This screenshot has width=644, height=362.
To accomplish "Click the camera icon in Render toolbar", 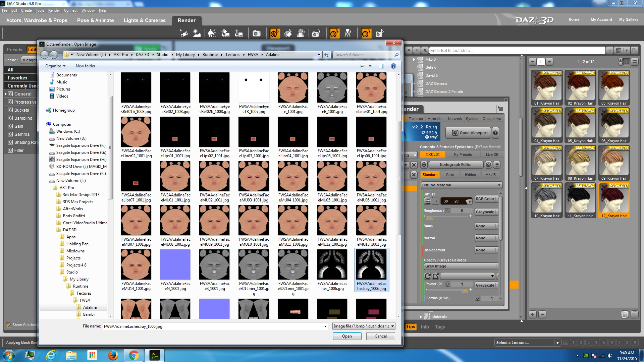I will click(257, 34).
